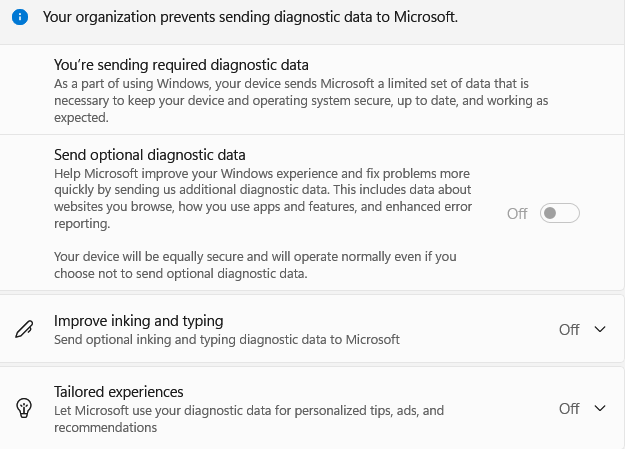Click the personalized tips and ads description
Image resolution: width=625 pixels, height=449 pixels.
click(248, 411)
